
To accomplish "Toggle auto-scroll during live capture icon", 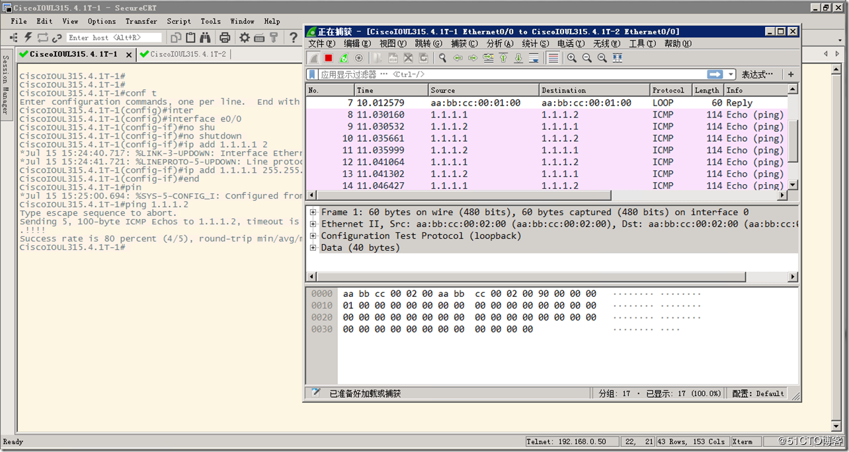I will [534, 58].
